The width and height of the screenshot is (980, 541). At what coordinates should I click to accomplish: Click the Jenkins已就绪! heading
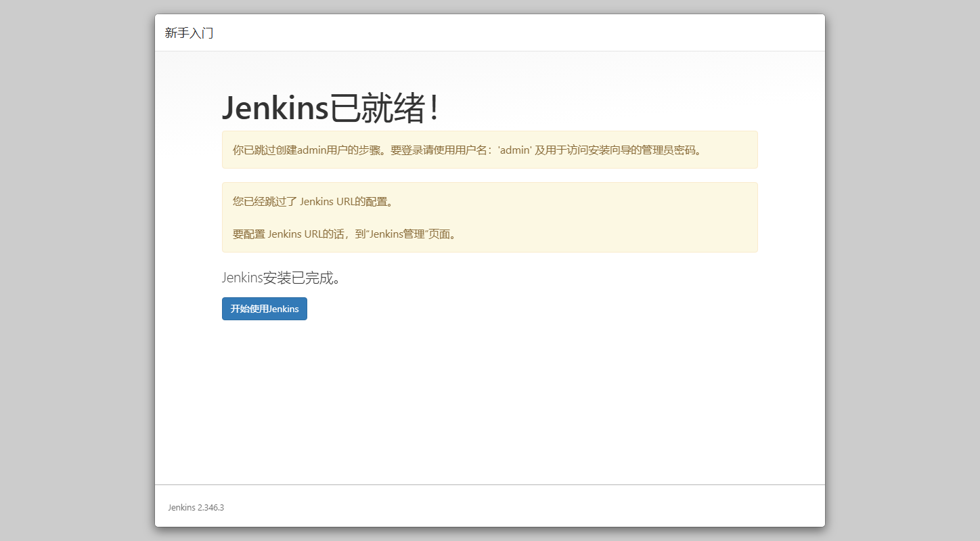[x=331, y=108]
